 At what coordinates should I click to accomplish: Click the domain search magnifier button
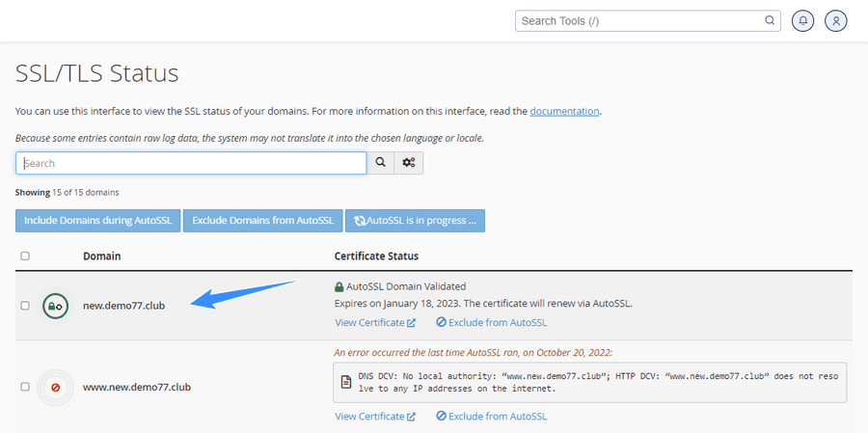[380, 163]
